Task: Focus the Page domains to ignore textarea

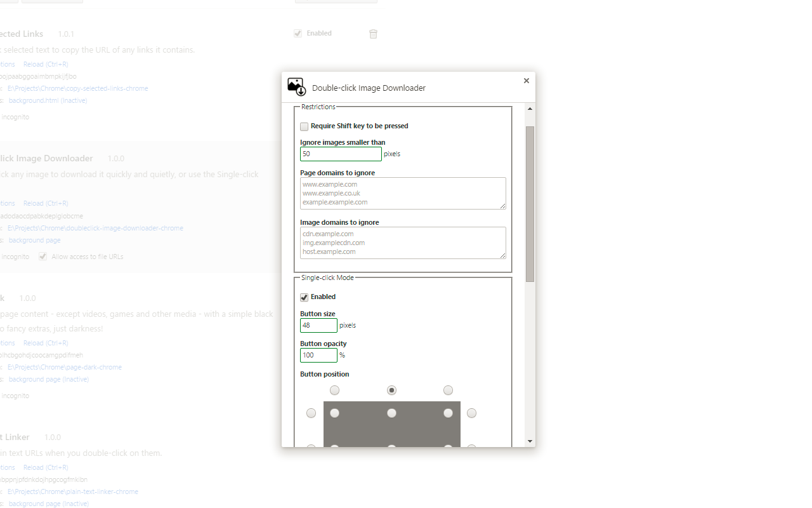Action: pyautogui.click(x=403, y=193)
